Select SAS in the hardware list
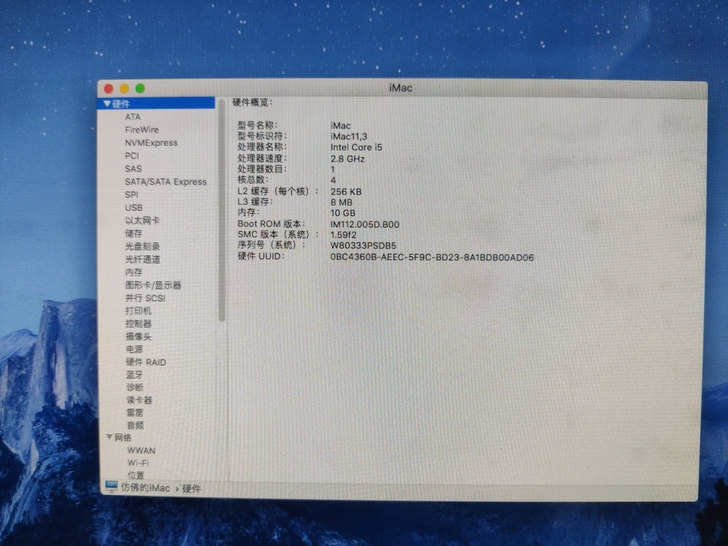The image size is (728, 546). [133, 169]
